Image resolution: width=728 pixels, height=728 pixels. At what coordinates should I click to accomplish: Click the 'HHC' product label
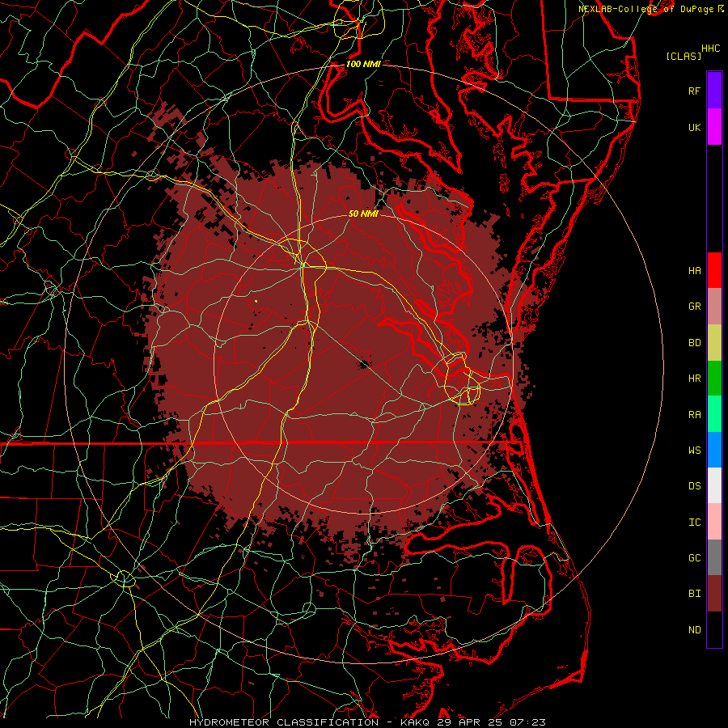[711, 49]
